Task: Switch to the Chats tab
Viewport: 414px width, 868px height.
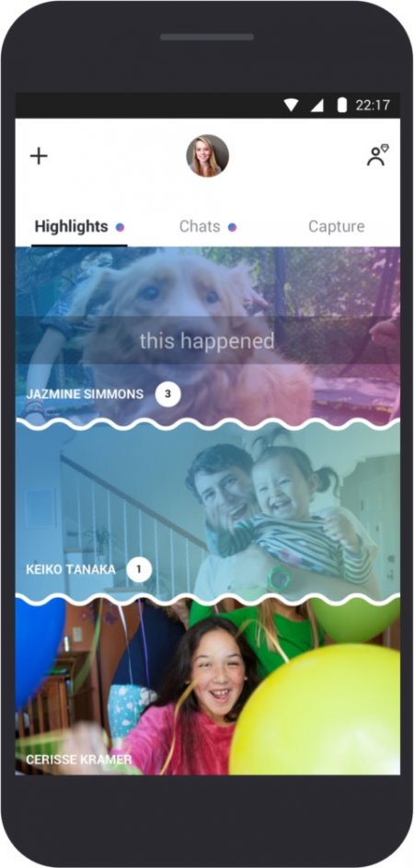Action: (200, 226)
